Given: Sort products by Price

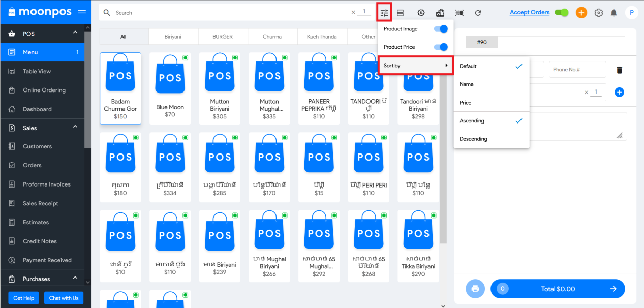Looking at the screenshot, I should (x=466, y=103).
